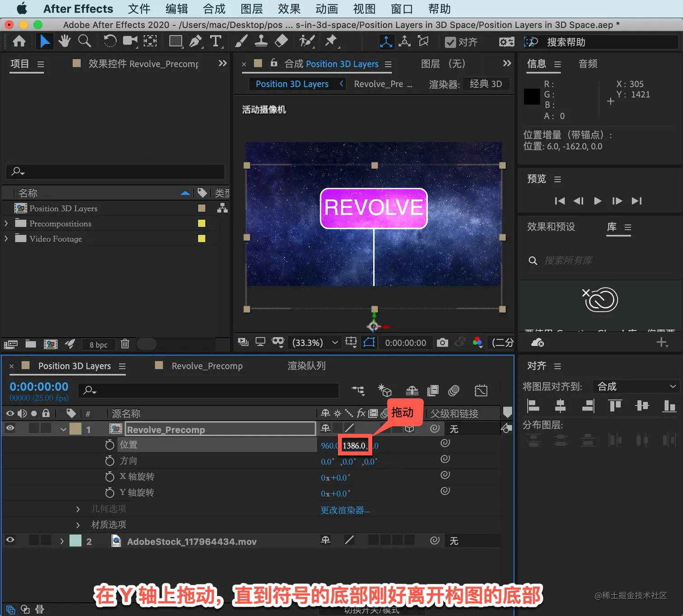
Task: Expand the 几何选项 group
Action: coord(78,509)
